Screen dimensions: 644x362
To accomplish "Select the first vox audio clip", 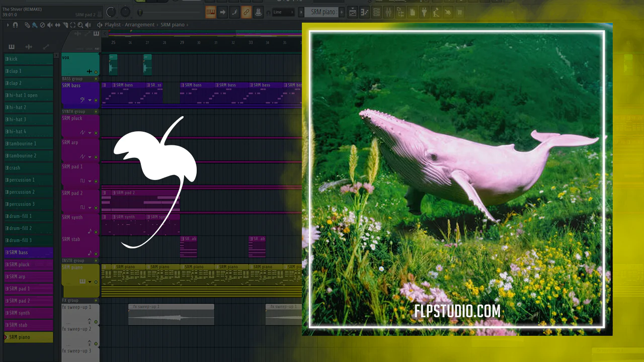I will pyautogui.click(x=113, y=65).
